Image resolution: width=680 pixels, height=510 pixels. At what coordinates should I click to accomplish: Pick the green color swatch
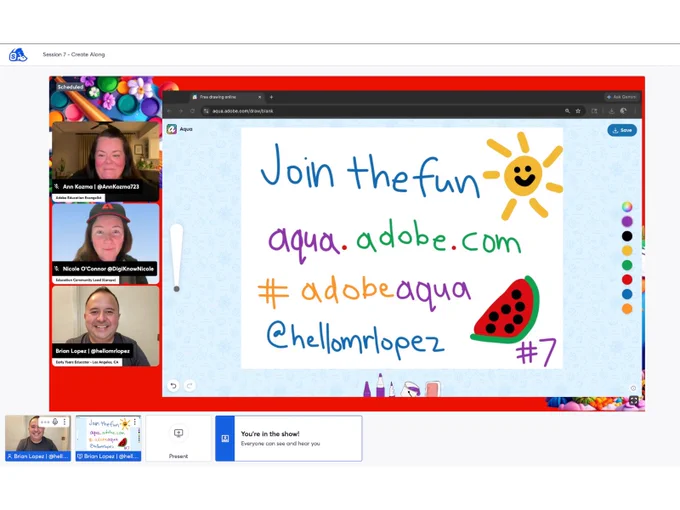tap(627, 265)
